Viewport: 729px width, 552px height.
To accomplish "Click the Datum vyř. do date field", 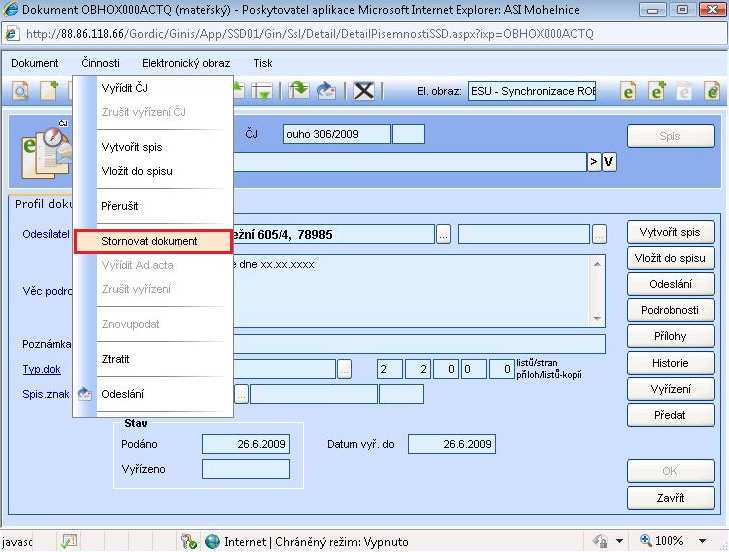I will 452,444.
